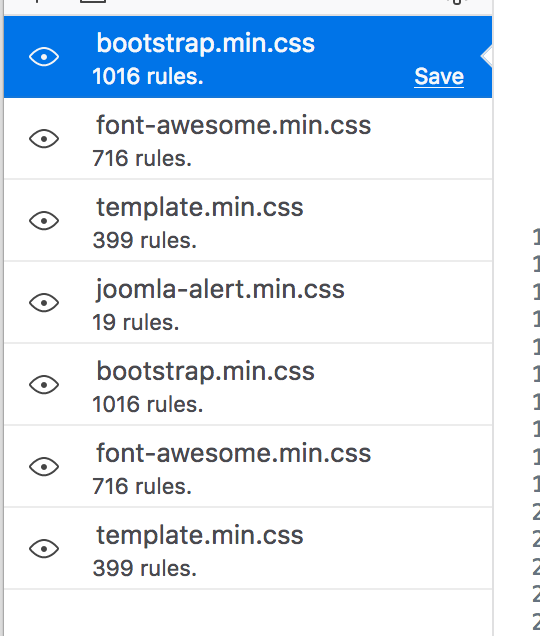540x636 pixels.
Task: Select the highlighted bootstrap.min.css file name
Action: click(205, 43)
